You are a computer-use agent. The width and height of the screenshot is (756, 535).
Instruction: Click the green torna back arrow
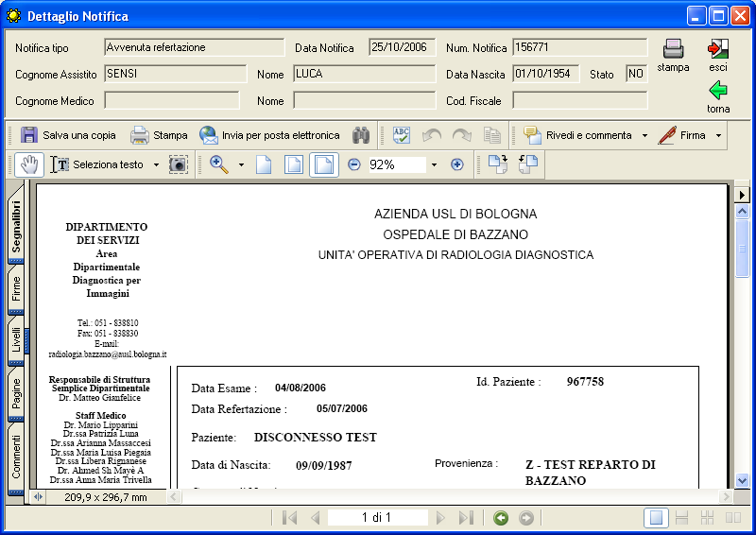(718, 91)
